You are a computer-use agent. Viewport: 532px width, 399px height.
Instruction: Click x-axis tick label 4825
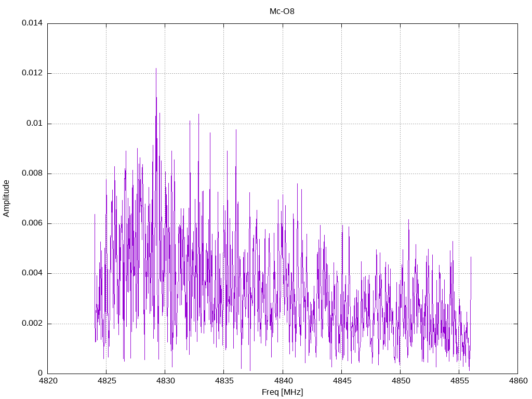(107, 381)
